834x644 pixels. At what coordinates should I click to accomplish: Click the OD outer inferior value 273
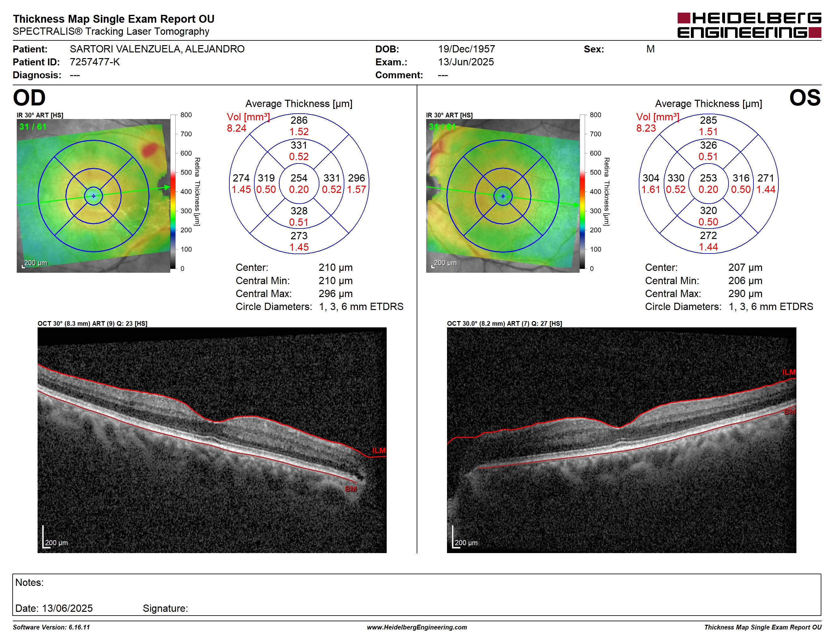[x=299, y=236]
